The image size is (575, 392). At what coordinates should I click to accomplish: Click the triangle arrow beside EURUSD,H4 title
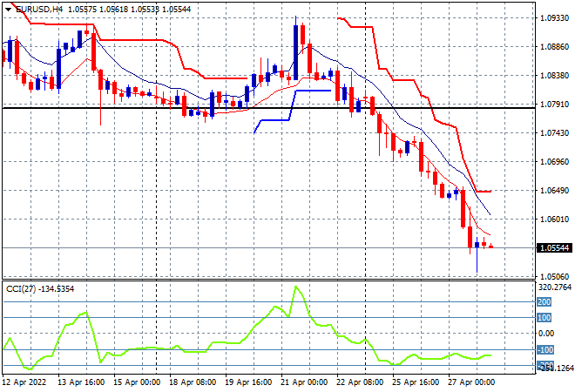tap(9, 8)
